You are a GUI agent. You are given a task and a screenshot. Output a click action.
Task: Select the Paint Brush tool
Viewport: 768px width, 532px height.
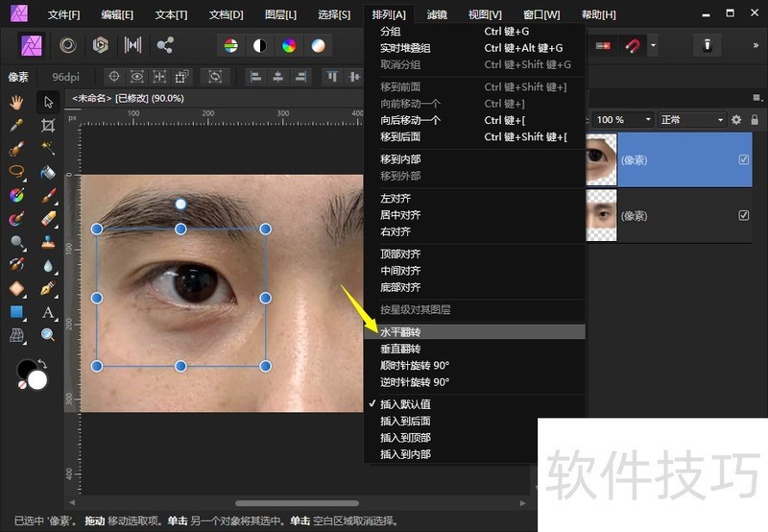point(48,195)
